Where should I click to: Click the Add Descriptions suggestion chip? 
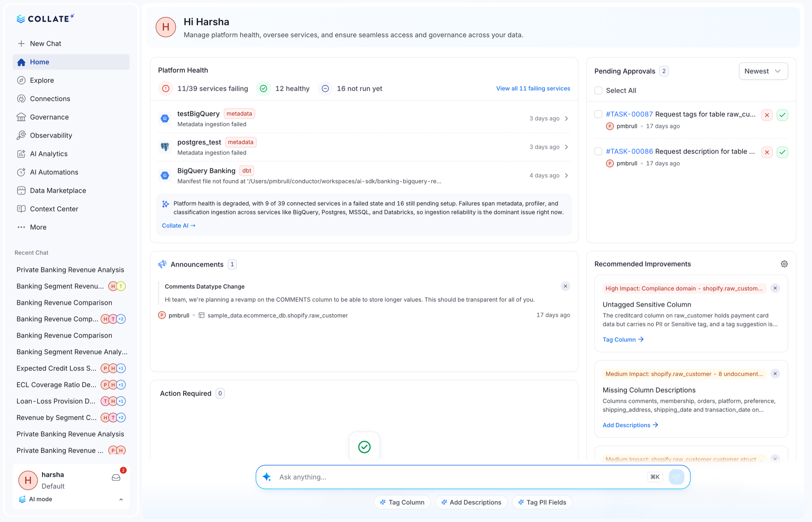point(471,502)
